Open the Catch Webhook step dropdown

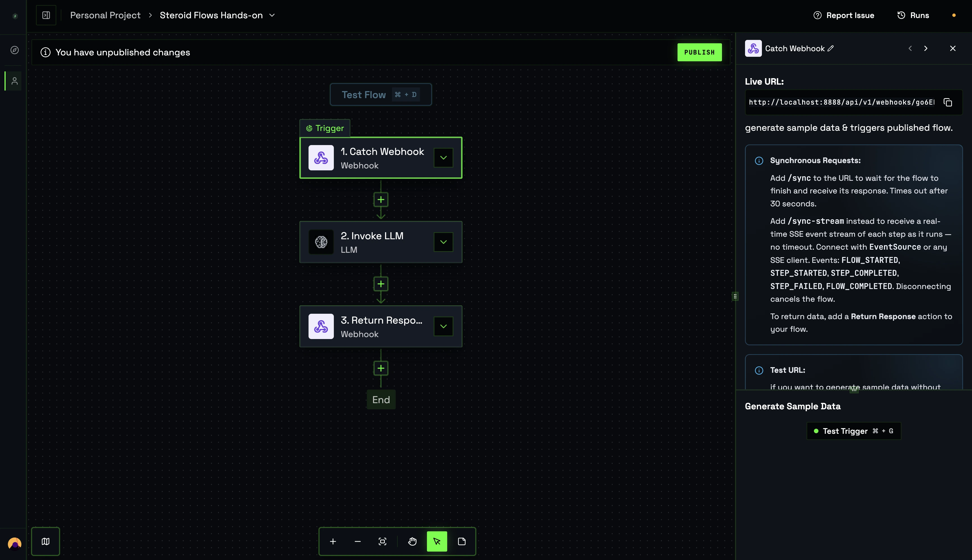coord(443,158)
